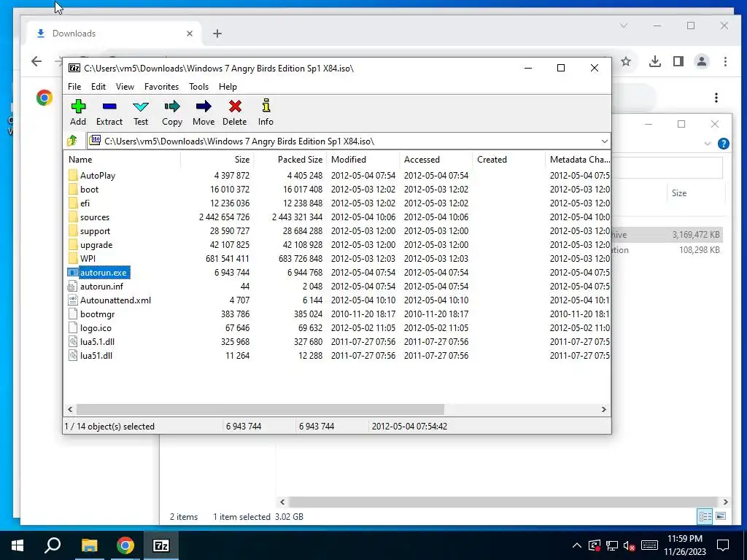
Task: Bookmark page with Chrome star icon
Action: point(626,61)
